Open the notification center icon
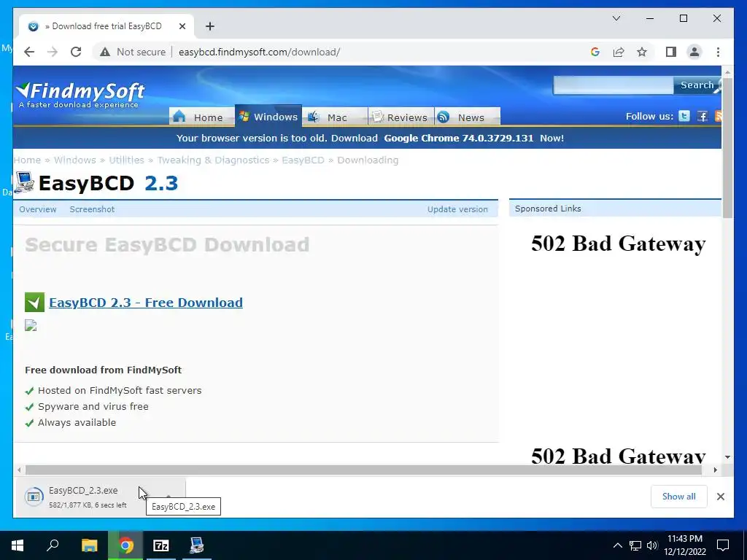 tap(723, 545)
